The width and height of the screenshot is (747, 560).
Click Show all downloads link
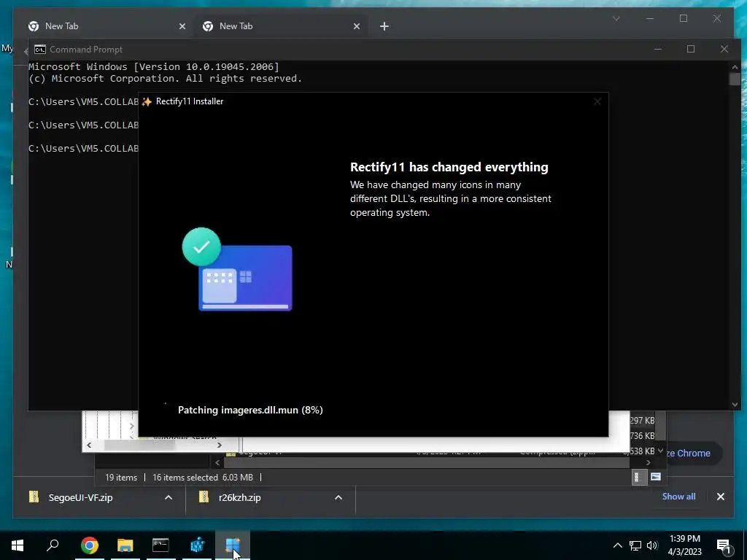(x=678, y=497)
